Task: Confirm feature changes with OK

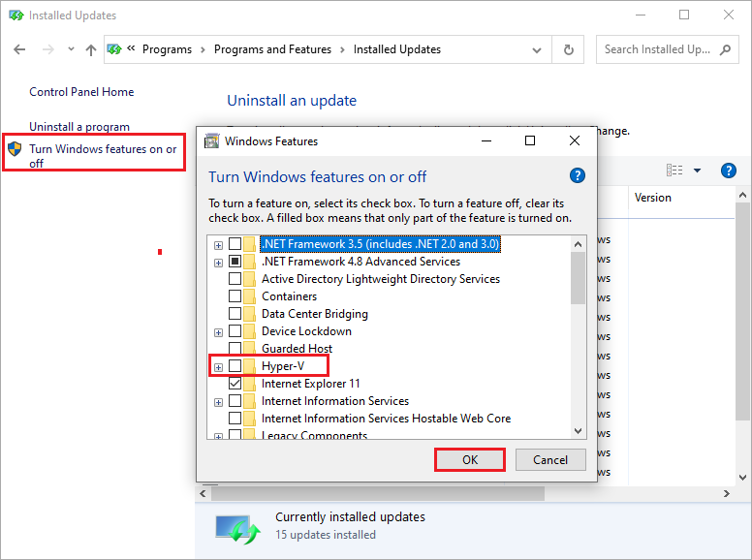Action: point(470,460)
